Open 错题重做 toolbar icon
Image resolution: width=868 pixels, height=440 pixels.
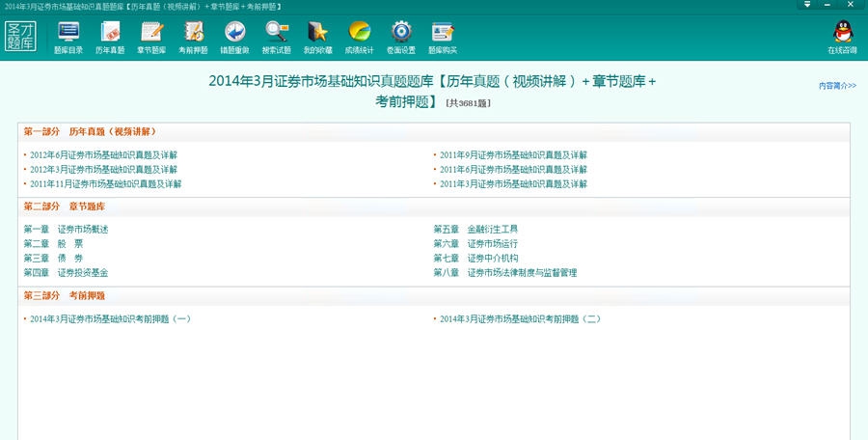click(x=234, y=37)
